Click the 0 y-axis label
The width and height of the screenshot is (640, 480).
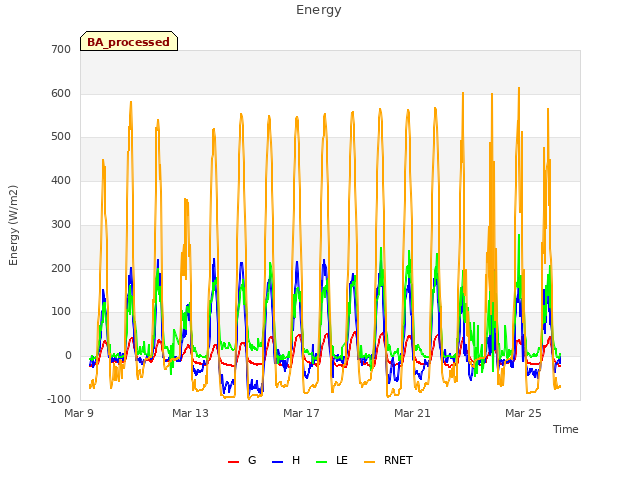(68, 356)
